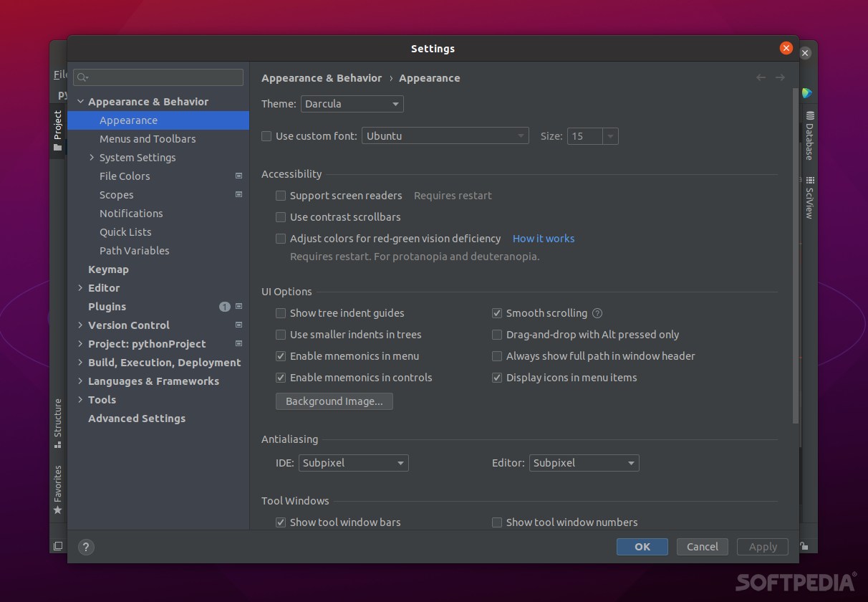The width and height of the screenshot is (868, 602).
Task: Click the Scopes project-level icon
Action: [x=238, y=194]
